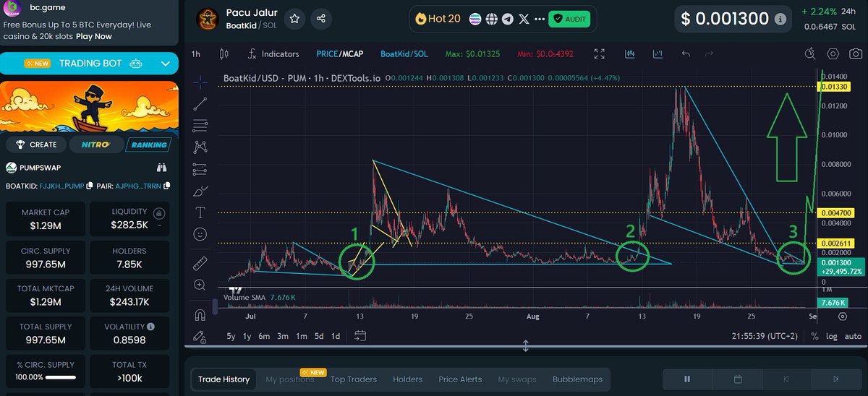Switch to Price Alerts tab
This screenshot has height=396, width=868.
[460, 379]
